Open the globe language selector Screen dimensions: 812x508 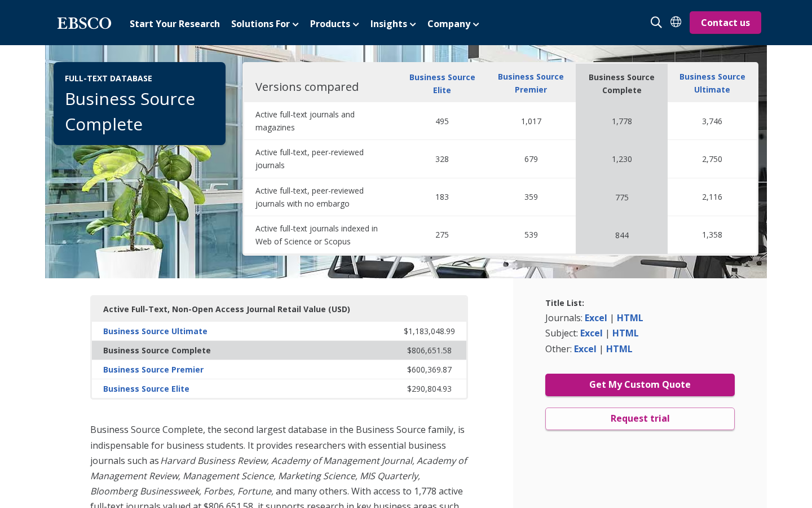676,22
